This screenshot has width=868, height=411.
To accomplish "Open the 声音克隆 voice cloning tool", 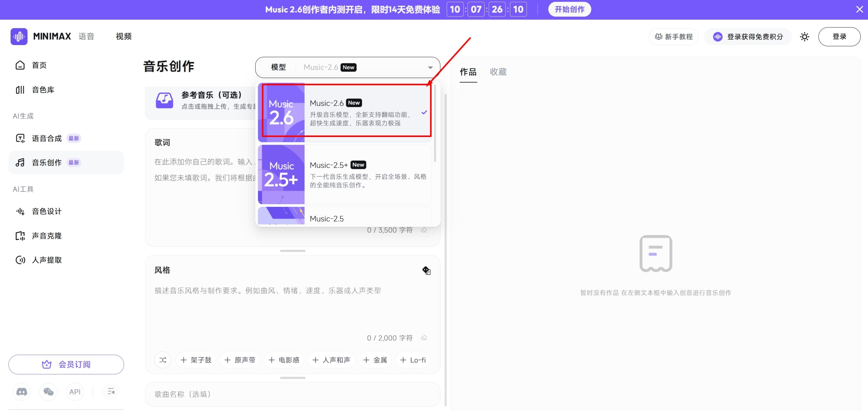I will click(46, 235).
